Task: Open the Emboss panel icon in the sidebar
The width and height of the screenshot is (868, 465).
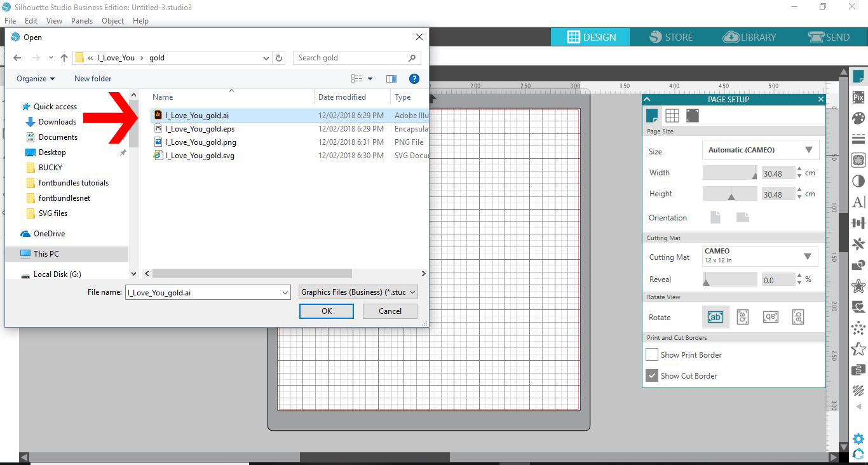Action: click(x=858, y=370)
